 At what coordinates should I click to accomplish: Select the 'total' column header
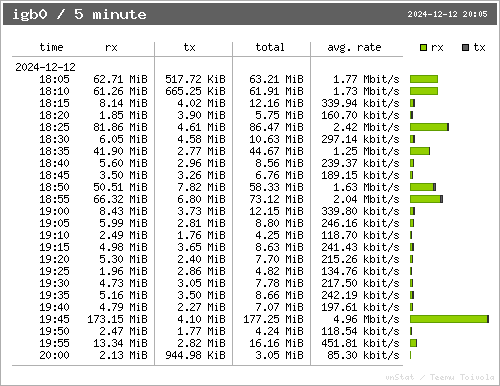click(270, 47)
